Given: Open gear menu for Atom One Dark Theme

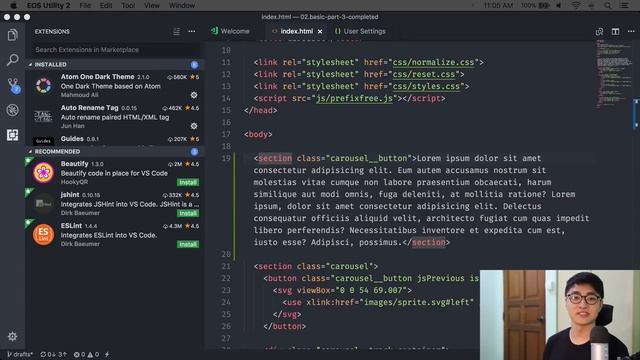Looking at the screenshot, I should pyautogui.click(x=194, y=95).
